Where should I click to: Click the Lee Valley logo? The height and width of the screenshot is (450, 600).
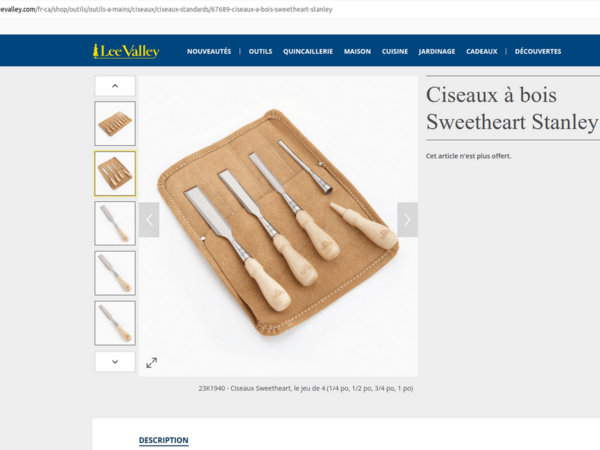126,51
